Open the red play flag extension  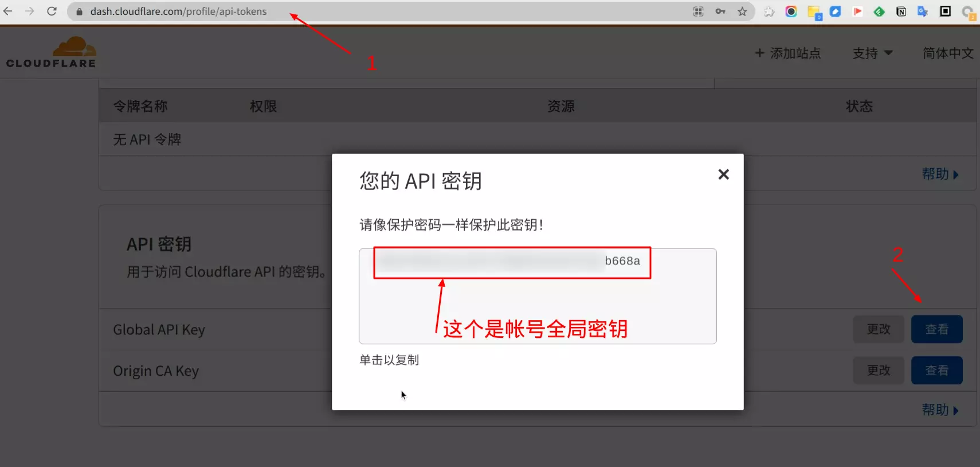[857, 11]
